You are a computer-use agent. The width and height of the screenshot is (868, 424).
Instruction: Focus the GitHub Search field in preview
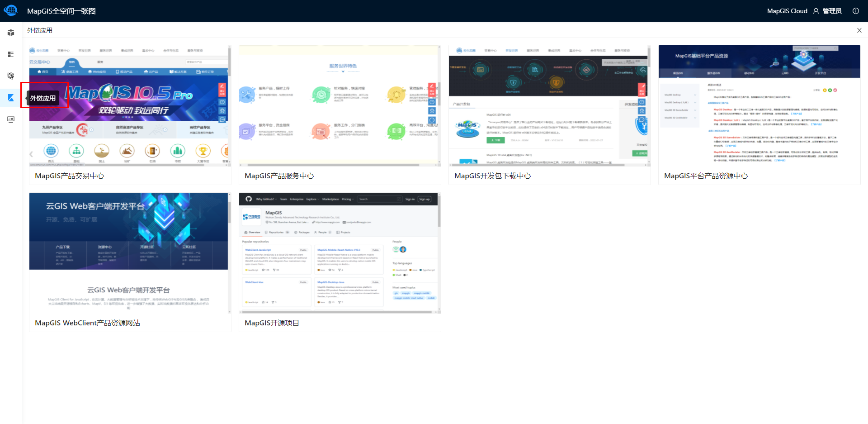pos(379,199)
